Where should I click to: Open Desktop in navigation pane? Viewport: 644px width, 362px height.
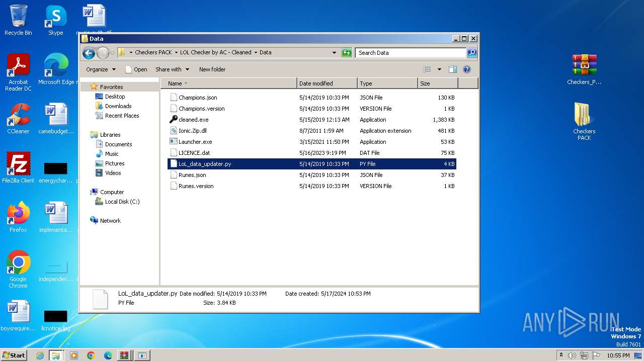[x=115, y=97]
